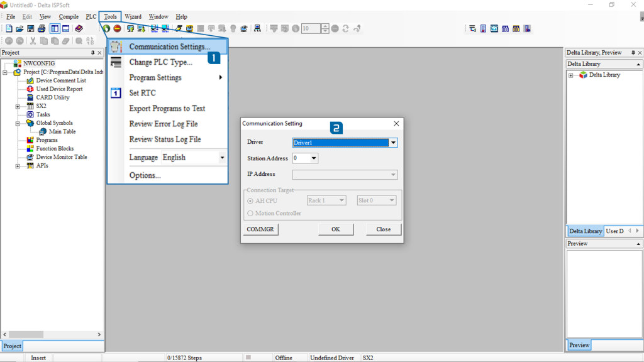Click the COMMGR button
This screenshot has width=644, height=362.
pyautogui.click(x=260, y=229)
